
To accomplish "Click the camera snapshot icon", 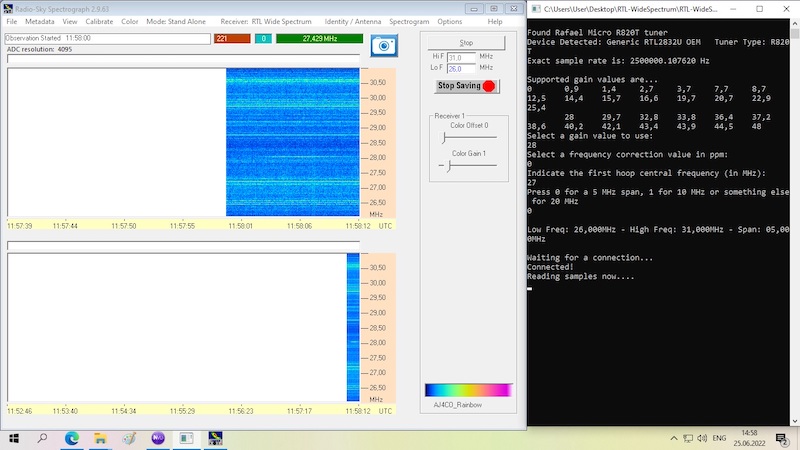I will [x=384, y=46].
